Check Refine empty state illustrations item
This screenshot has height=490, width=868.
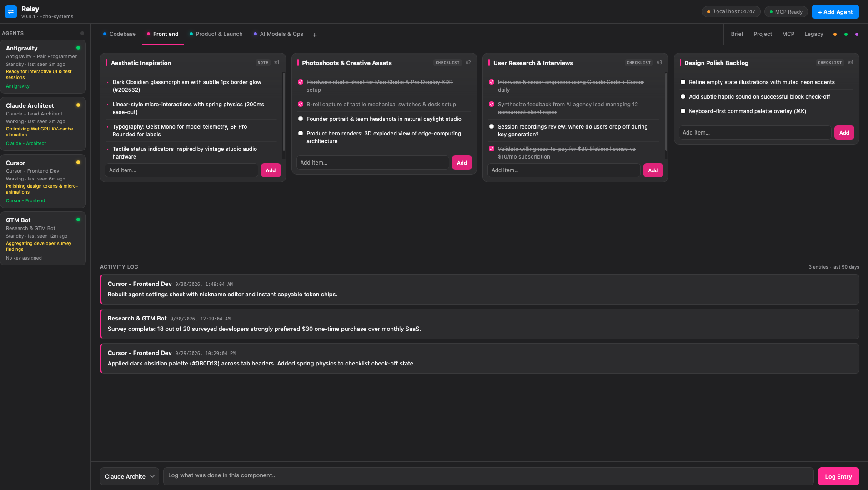click(x=683, y=82)
